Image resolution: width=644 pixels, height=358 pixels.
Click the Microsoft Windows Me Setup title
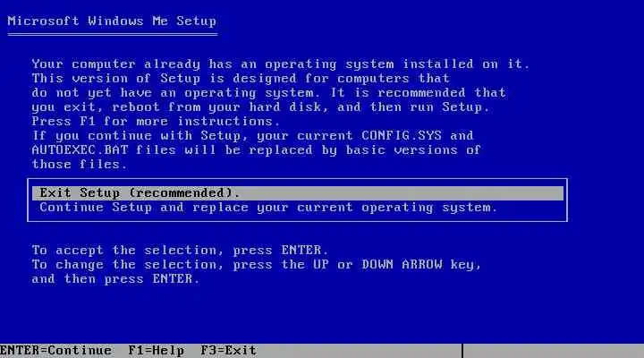point(112,21)
